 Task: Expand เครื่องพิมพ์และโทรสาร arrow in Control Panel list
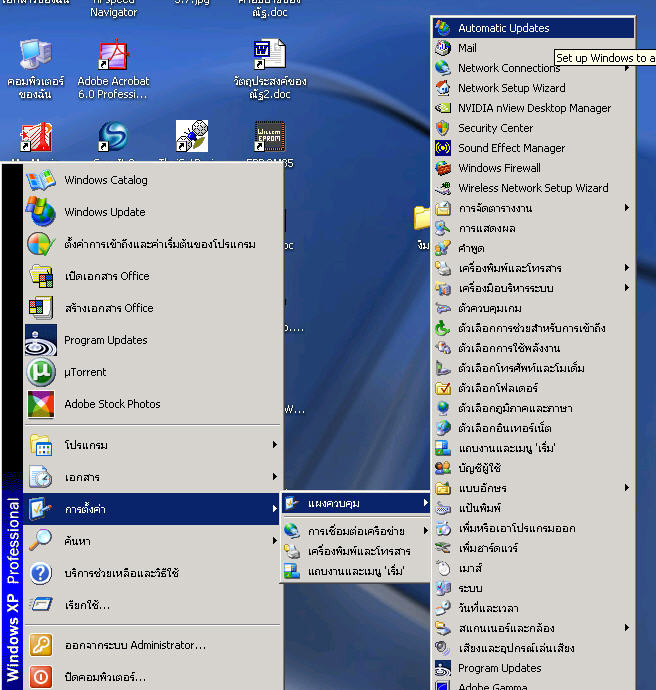click(x=627, y=268)
